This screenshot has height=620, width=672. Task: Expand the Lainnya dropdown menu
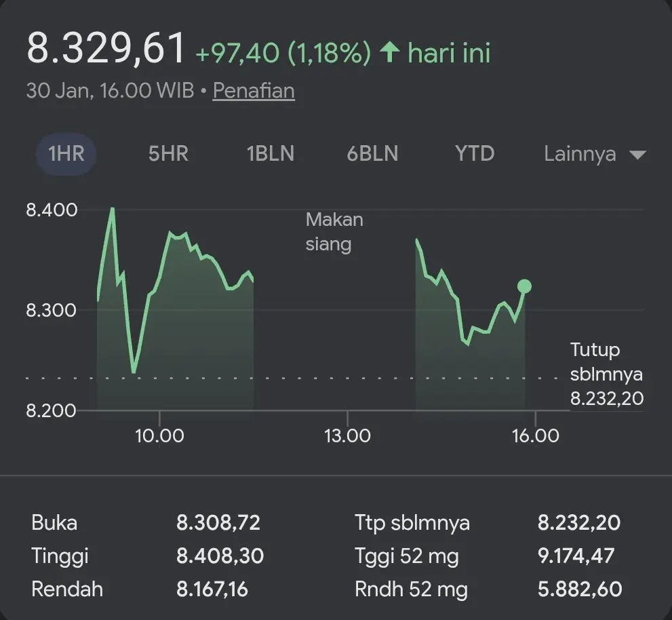tap(580, 154)
